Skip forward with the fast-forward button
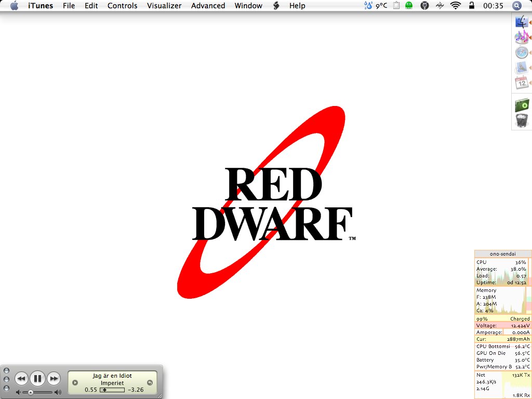Screen dimensions: 532x399 pyautogui.click(x=54, y=378)
